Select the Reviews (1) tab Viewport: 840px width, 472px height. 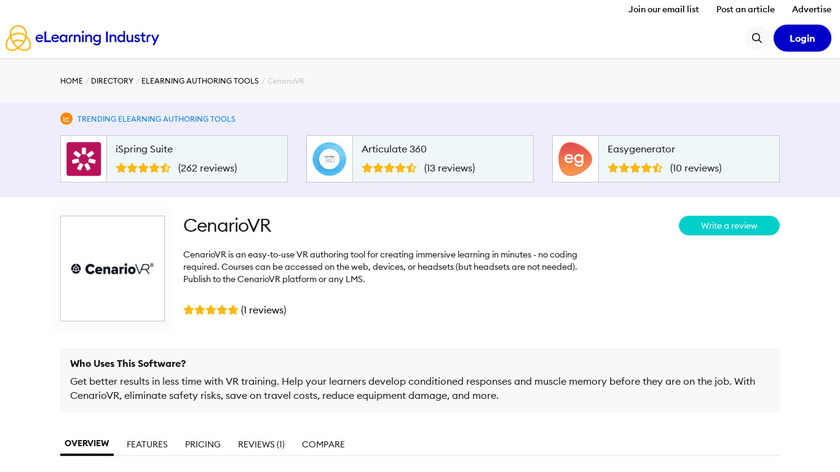click(x=261, y=444)
